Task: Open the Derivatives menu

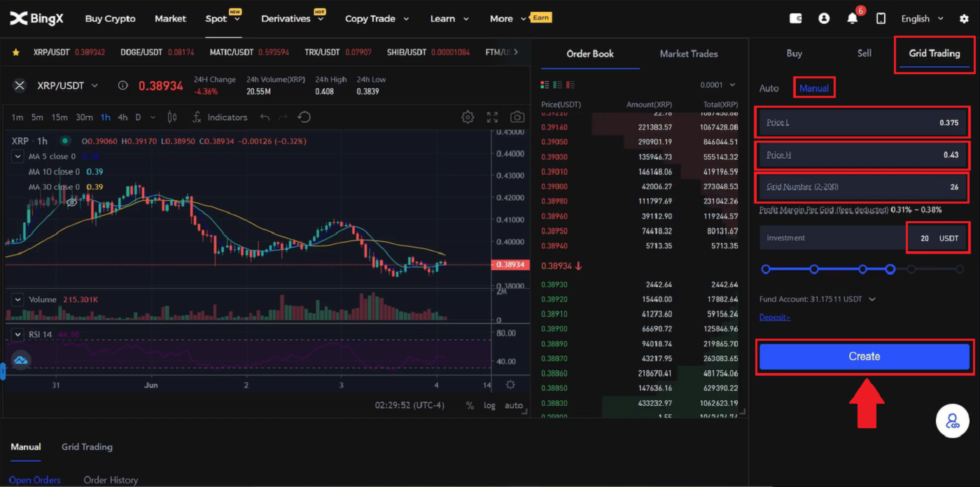Action: coord(287,19)
